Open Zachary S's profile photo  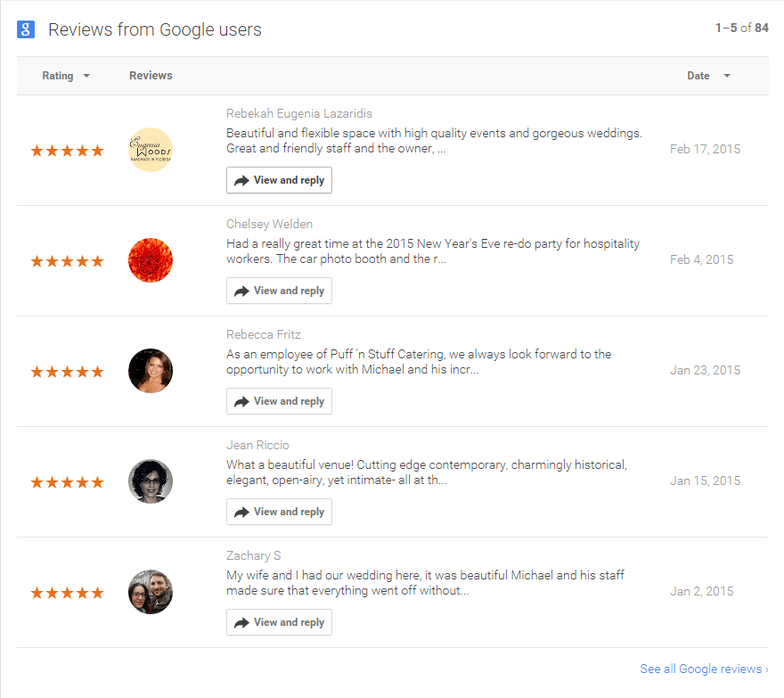click(151, 592)
